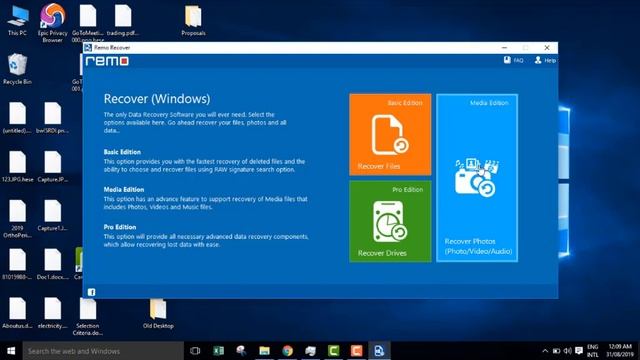The height and width of the screenshot is (360, 640).
Task: Open File Explorer from the taskbar
Action: [264, 351]
